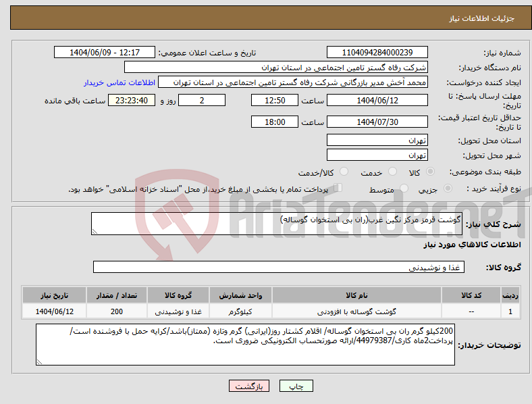Click the کد کالا column header
This screenshot has height=404, width=532.
(x=471, y=295)
